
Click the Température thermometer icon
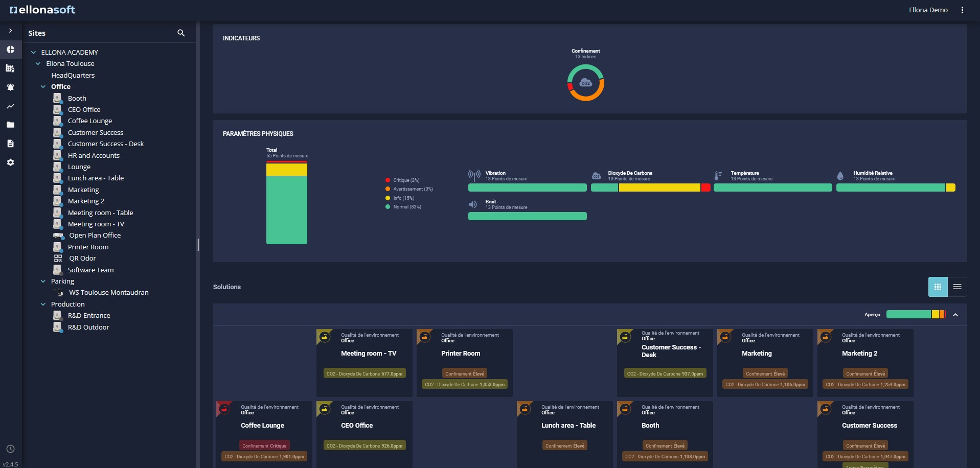click(718, 176)
